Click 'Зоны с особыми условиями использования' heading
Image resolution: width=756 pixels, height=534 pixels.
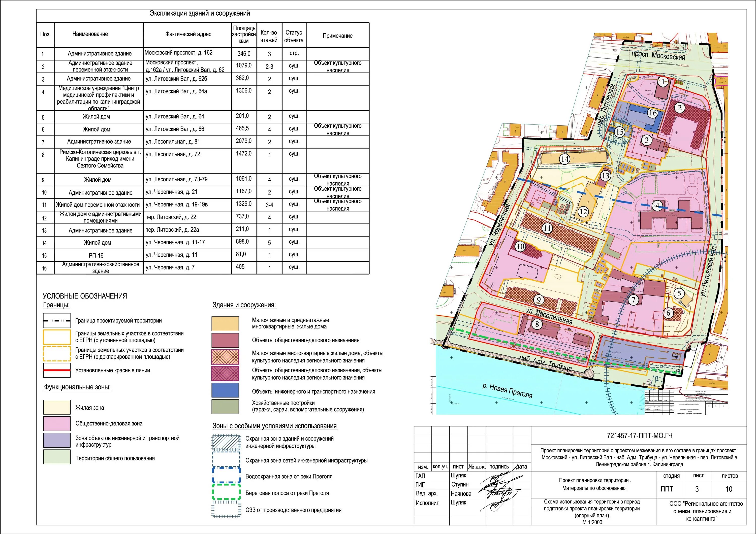(x=275, y=426)
